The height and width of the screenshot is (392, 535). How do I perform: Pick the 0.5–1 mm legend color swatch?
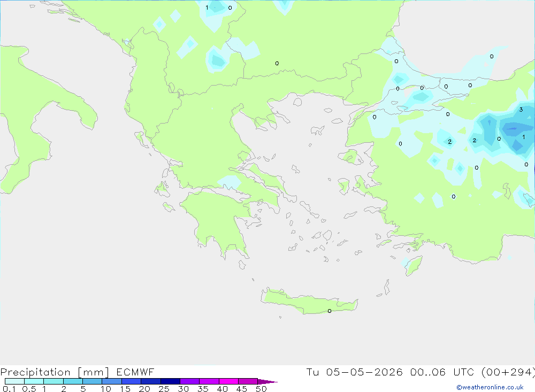click(x=34, y=381)
